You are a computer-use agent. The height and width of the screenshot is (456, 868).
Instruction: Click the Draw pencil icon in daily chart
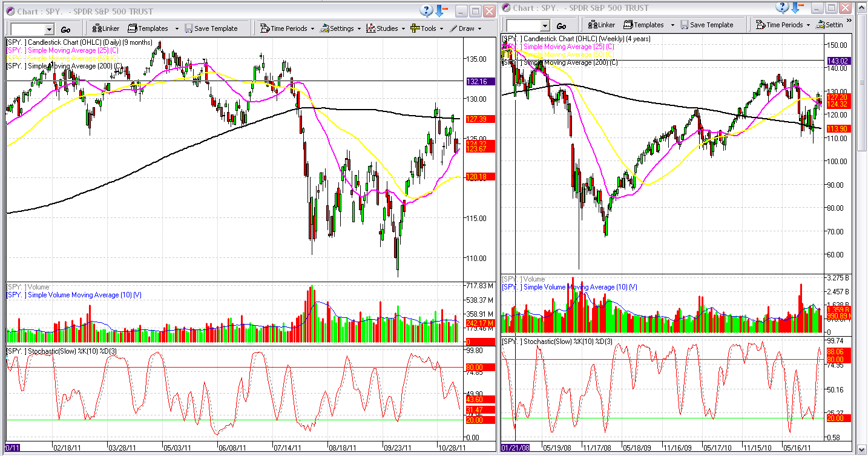pos(453,28)
